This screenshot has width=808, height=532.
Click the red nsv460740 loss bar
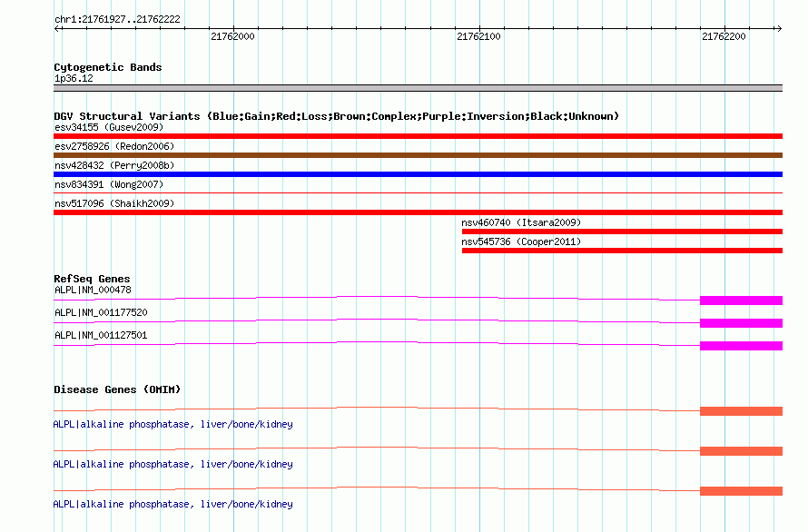click(x=622, y=232)
